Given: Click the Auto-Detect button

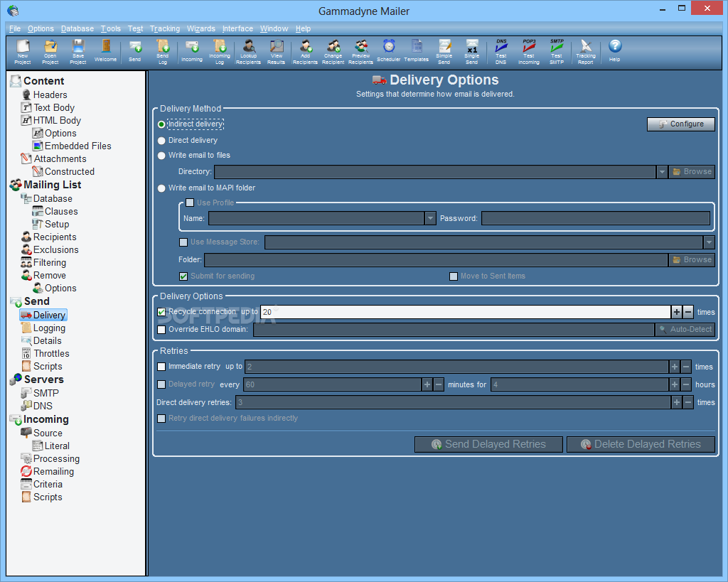Looking at the screenshot, I should tap(685, 330).
